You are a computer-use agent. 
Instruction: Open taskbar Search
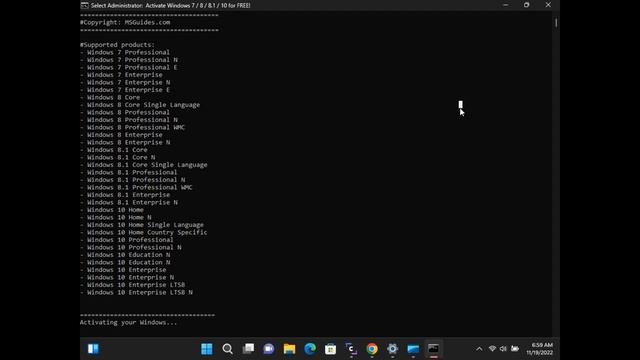(228, 349)
